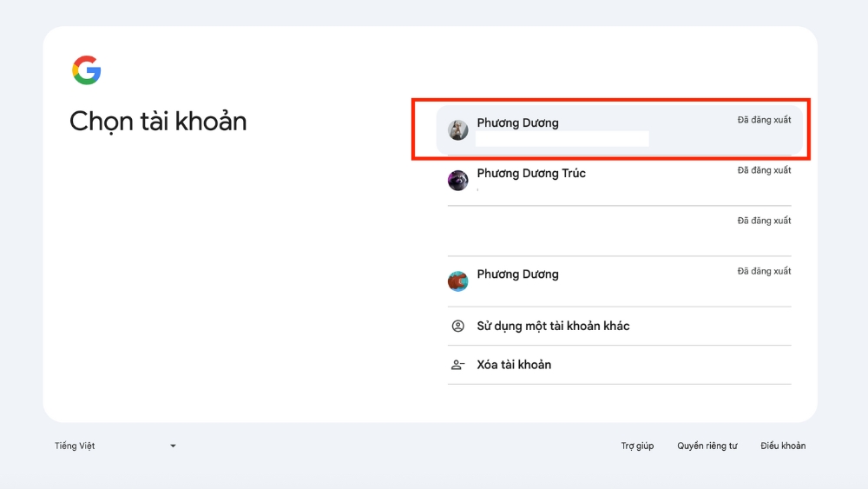Select the Phương Dương Trúc account name
This screenshot has height=489, width=868.
531,174
